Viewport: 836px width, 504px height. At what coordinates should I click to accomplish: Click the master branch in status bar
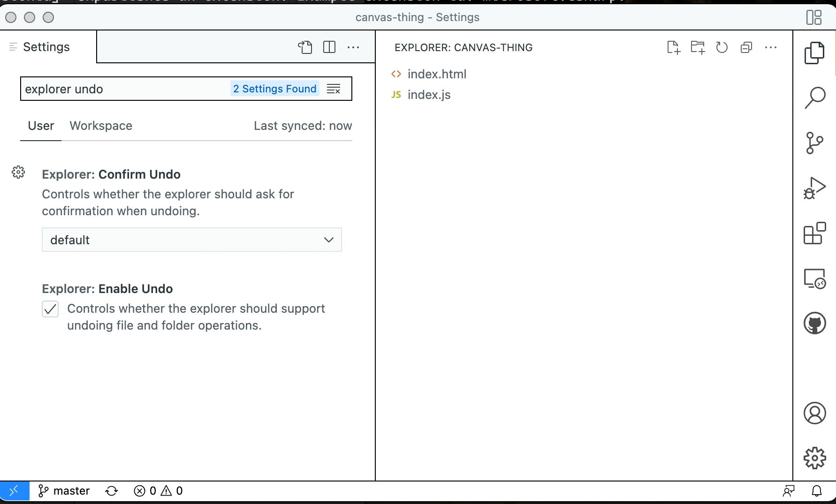point(64,491)
